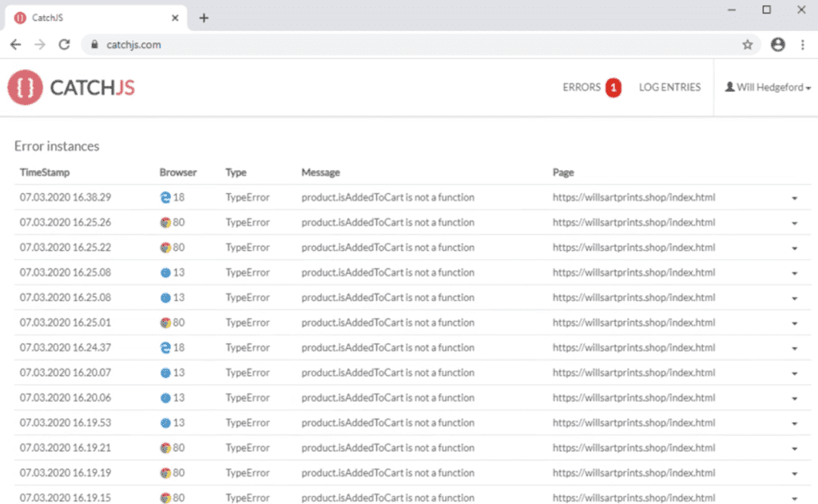This screenshot has width=818, height=504.
Task: Click the Chrome icon in the 16.25.26 row
Action: pyautogui.click(x=165, y=222)
